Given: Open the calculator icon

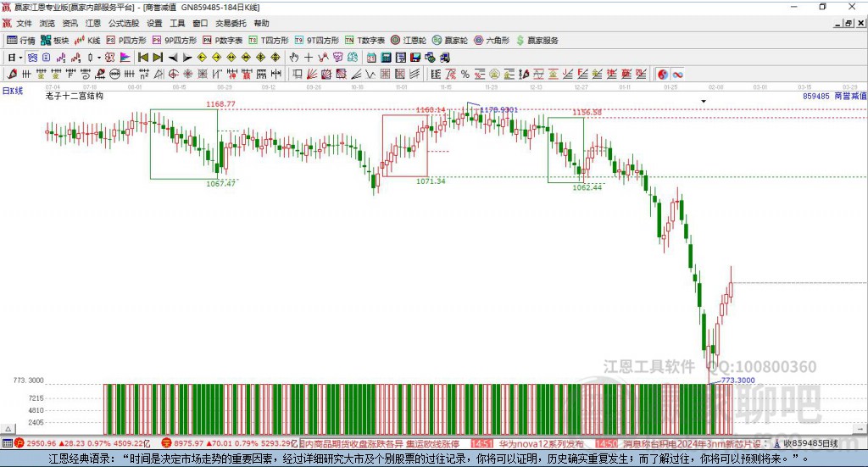Looking at the screenshot, I should 386,58.
